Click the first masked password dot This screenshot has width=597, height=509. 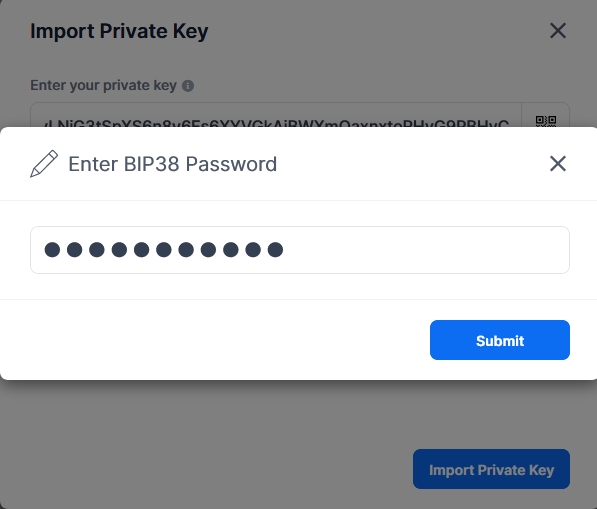coord(52,250)
